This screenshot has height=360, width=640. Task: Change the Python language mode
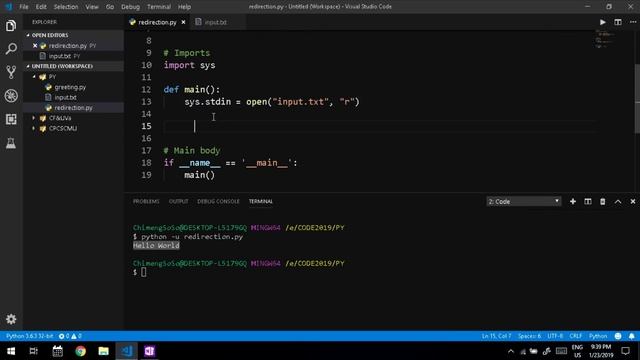(x=598, y=336)
